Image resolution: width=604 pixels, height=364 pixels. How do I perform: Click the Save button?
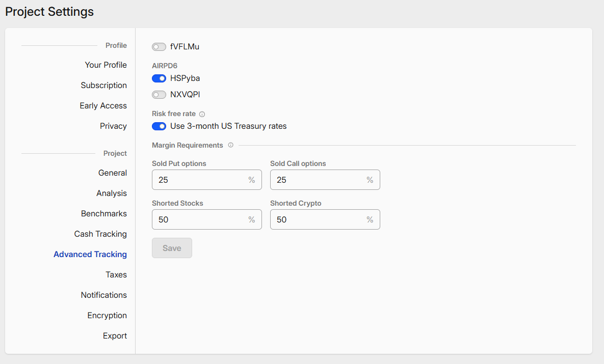point(172,248)
